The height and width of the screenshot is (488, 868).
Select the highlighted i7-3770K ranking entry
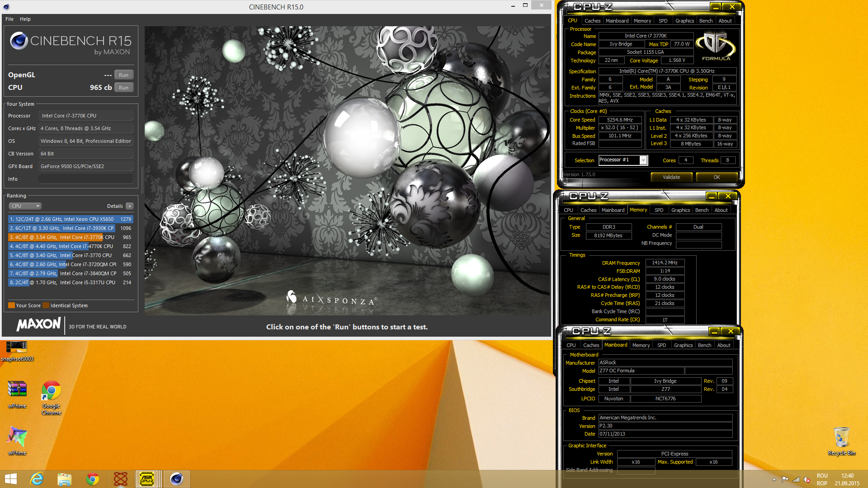coord(71,237)
